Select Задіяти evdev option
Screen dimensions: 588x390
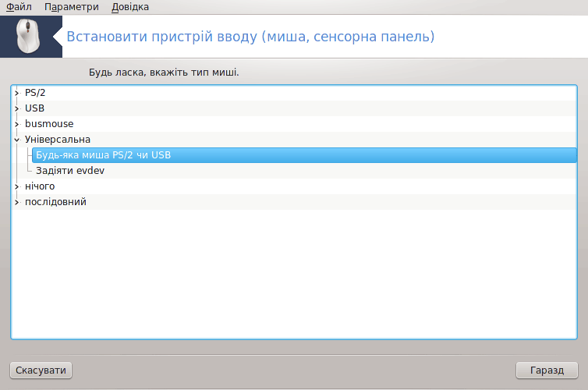coord(70,171)
